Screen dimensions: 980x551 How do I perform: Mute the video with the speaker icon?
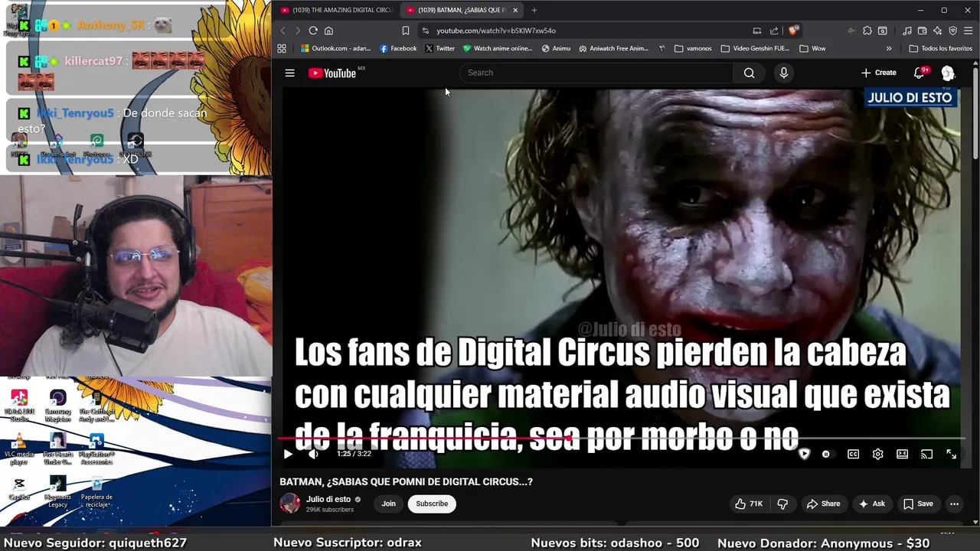[x=313, y=454]
